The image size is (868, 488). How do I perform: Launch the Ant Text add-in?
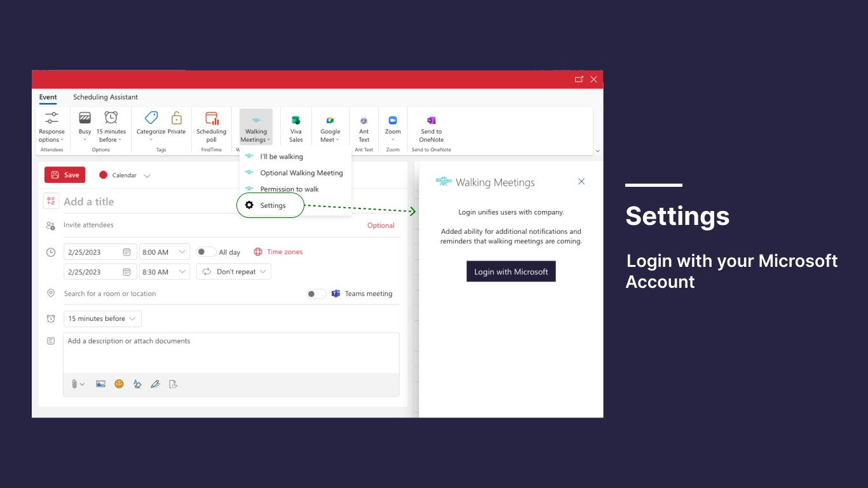click(364, 127)
